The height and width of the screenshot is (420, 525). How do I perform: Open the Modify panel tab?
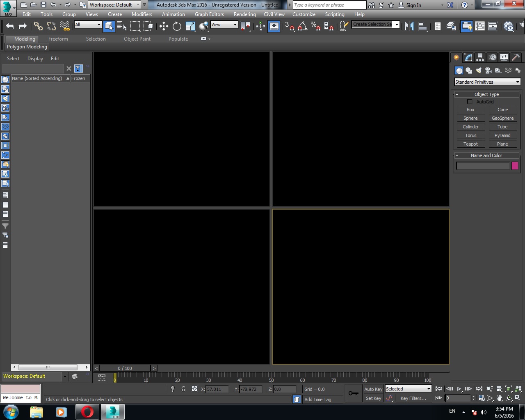(x=468, y=57)
